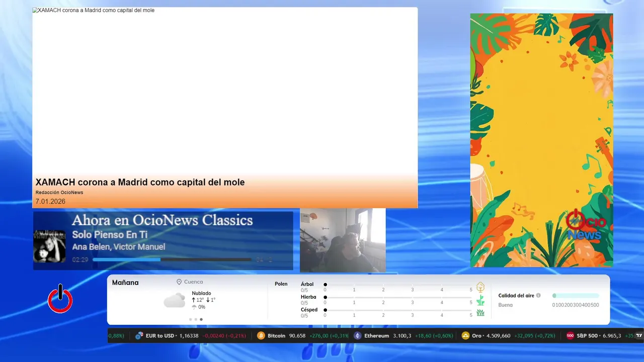The image size is (644, 362).
Task: Click the Mañana forecast heading
Action: [x=125, y=283]
